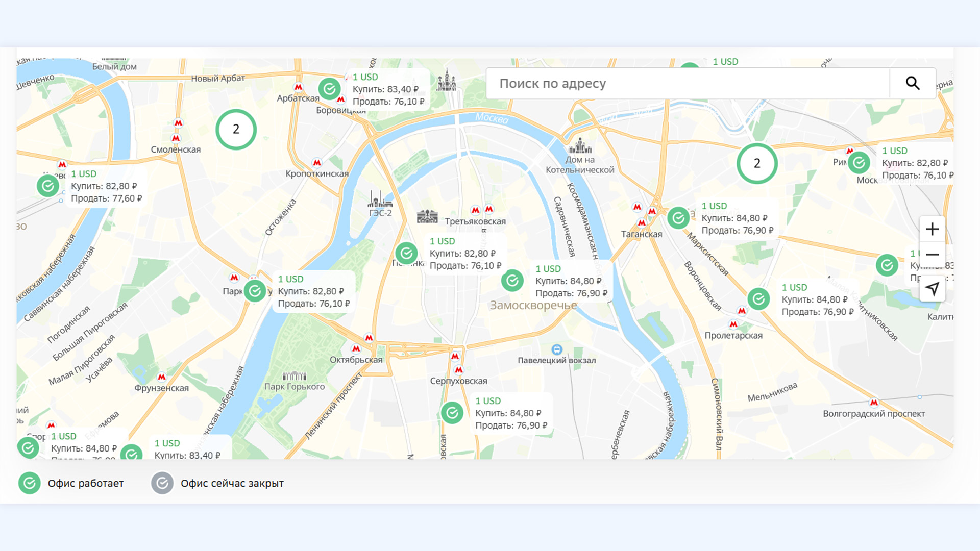Click the office marker near Serpukhovskaya
Viewport: 980px width, 551px height.
point(452,413)
